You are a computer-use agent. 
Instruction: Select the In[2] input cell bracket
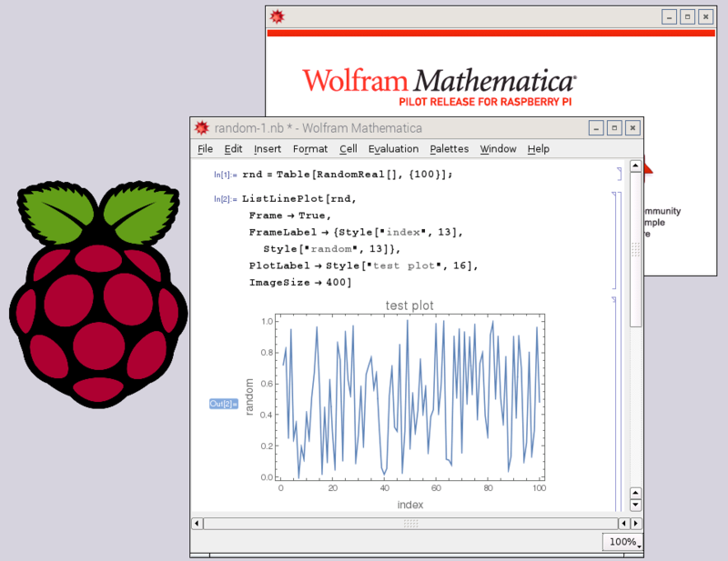coord(614,240)
